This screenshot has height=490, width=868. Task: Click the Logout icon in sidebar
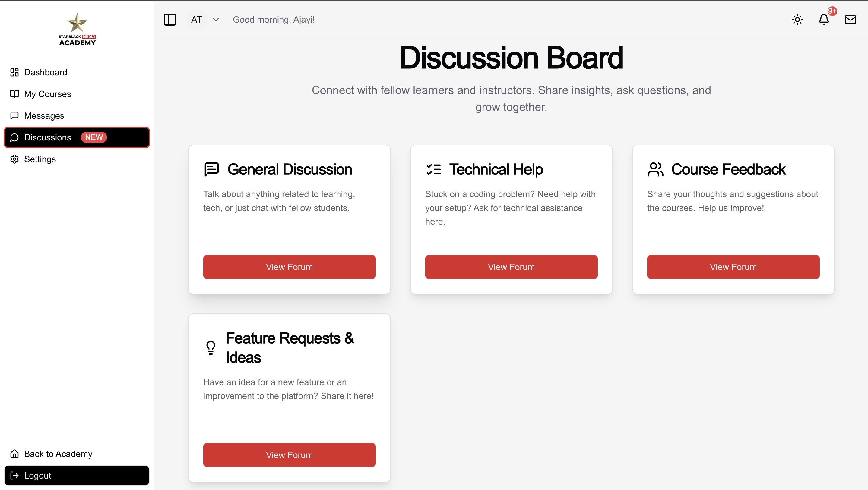point(15,475)
